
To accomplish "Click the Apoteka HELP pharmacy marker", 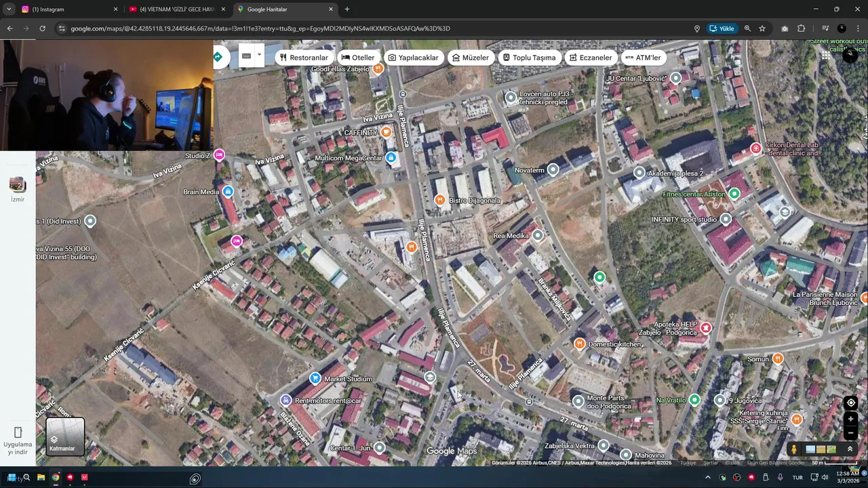I will [x=706, y=328].
